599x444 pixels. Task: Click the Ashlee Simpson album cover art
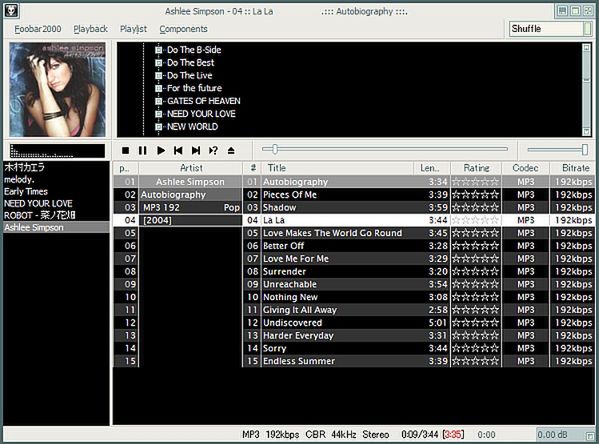pos(57,89)
